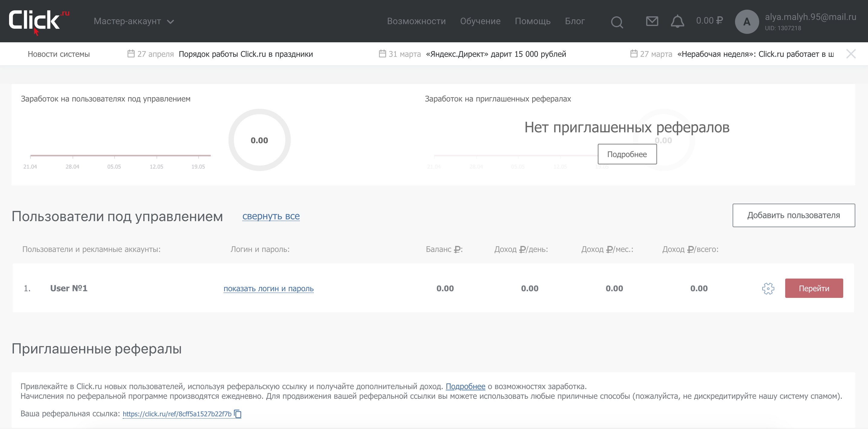This screenshot has height=429, width=868.
Task: Click the 0.00 ₽ balance in header
Action: click(x=709, y=21)
